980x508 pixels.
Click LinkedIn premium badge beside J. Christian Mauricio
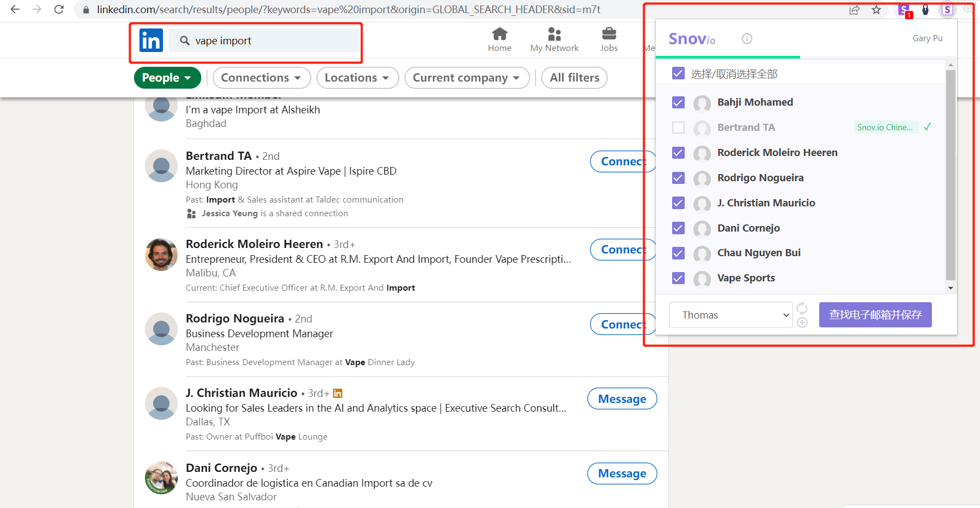coord(338,393)
